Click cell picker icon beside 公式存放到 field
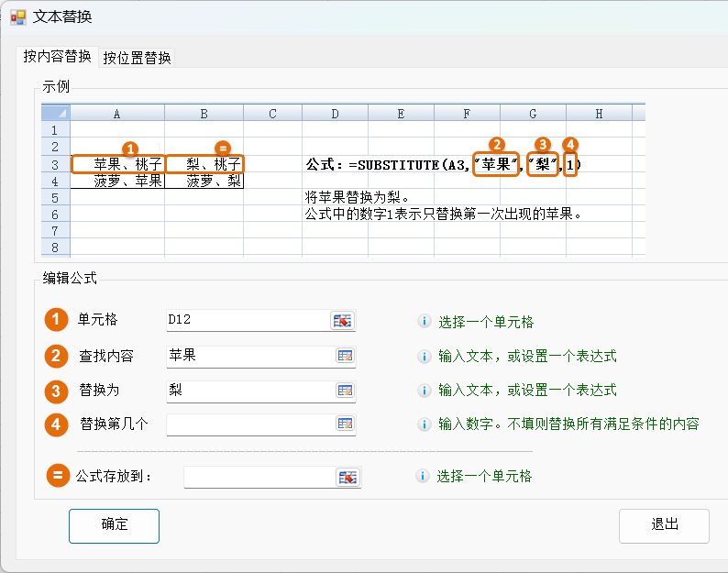This screenshot has height=573, width=728. click(348, 477)
